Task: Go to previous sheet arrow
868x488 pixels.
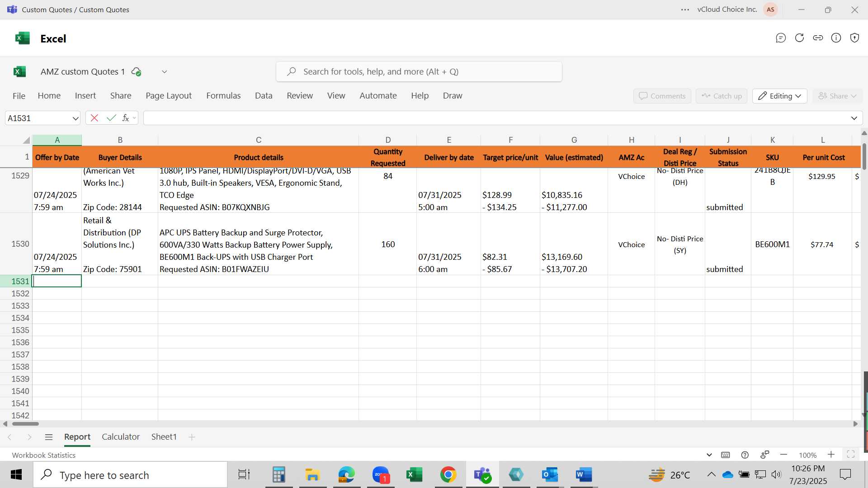Action: coord(9,437)
